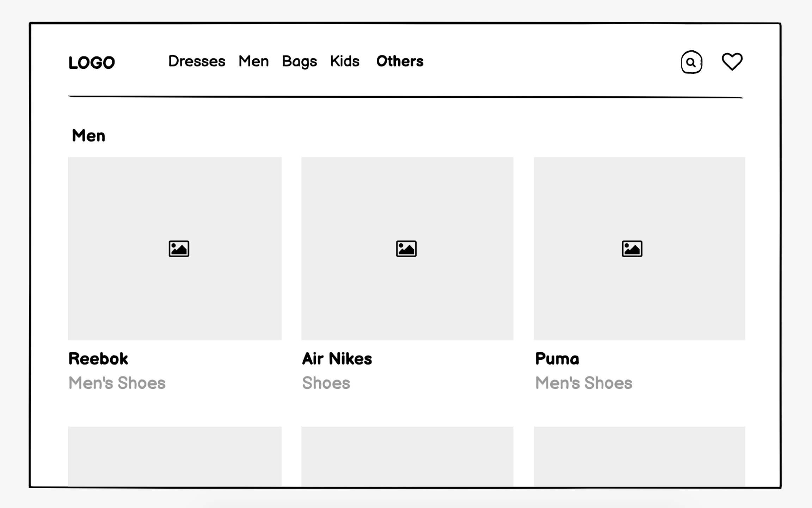This screenshot has height=508, width=812.
Task: Click the image placeholder icon on the Puma card
Action: coord(632,248)
